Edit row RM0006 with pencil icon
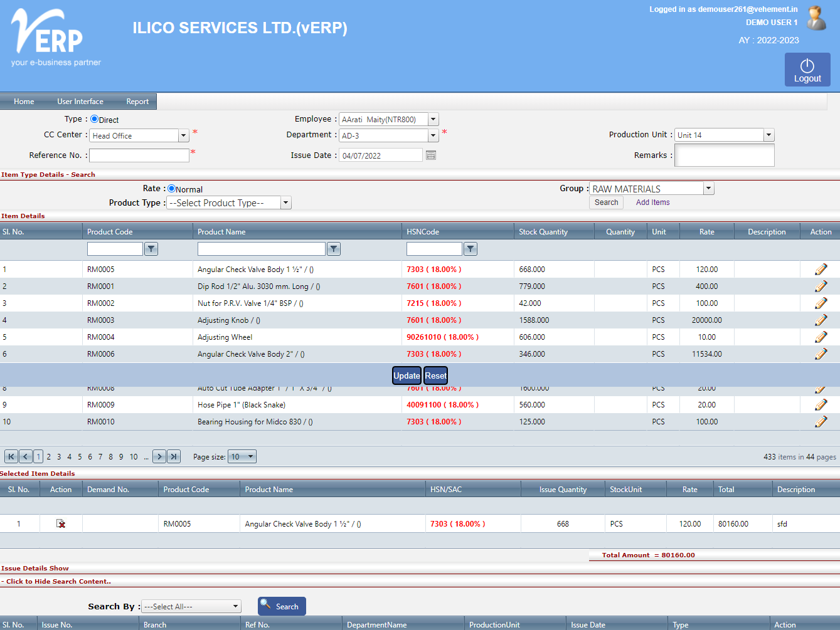The height and width of the screenshot is (630, 840). [821, 354]
